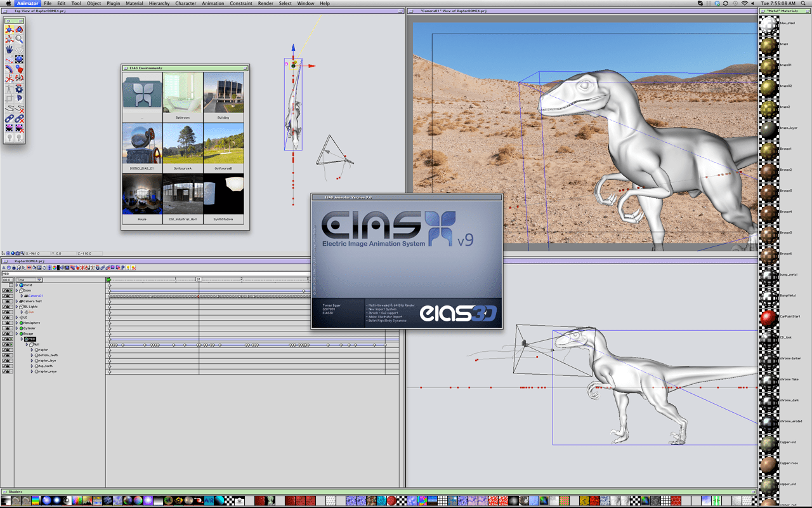The image size is (812, 508).
Task: Select the Sun light row in project tree
Action: pos(30,312)
